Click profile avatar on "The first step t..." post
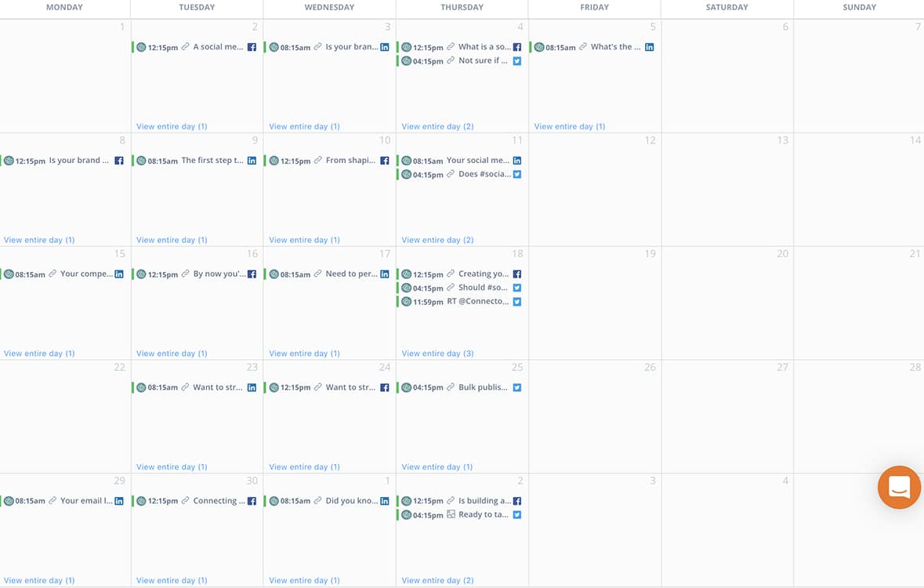This screenshot has width=924, height=588. coord(141,161)
